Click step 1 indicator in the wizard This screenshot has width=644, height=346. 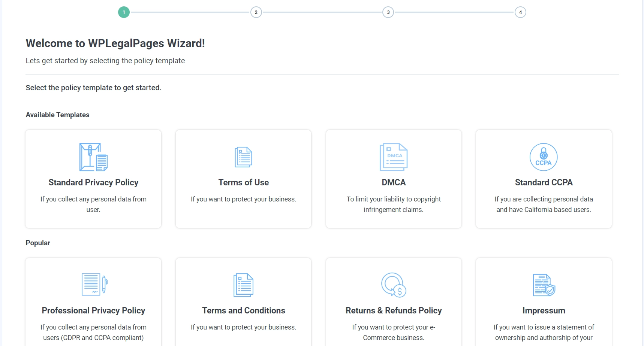coord(124,12)
